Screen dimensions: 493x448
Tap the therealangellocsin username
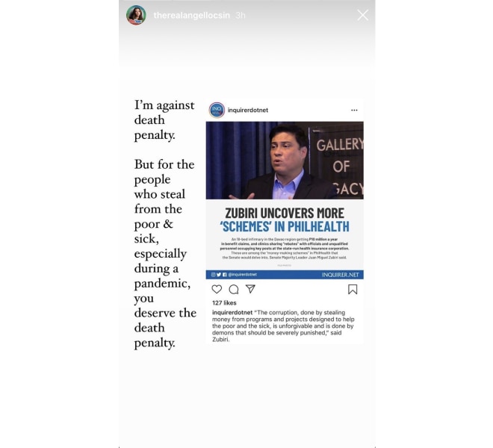191,16
